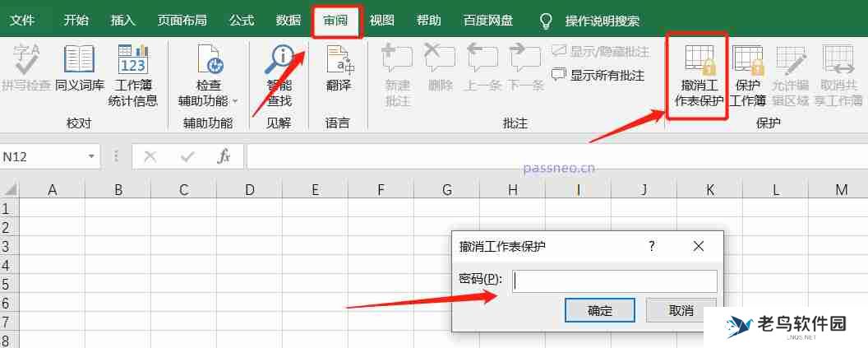Select column E header

pyautogui.click(x=316, y=191)
